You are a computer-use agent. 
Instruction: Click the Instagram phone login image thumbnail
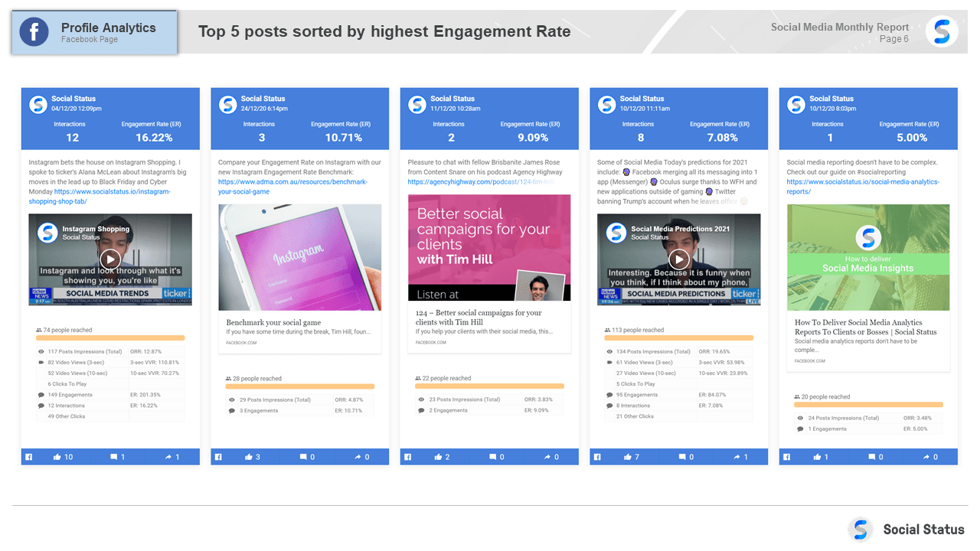tap(299, 257)
